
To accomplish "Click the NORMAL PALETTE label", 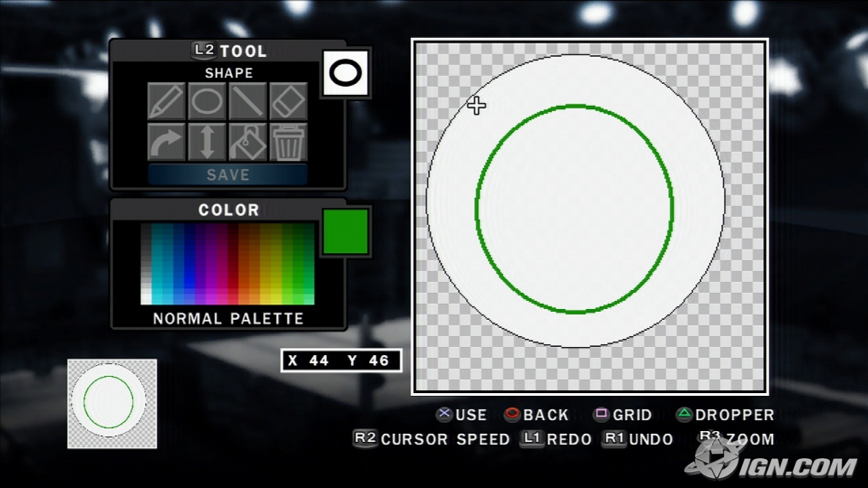I will (x=228, y=319).
